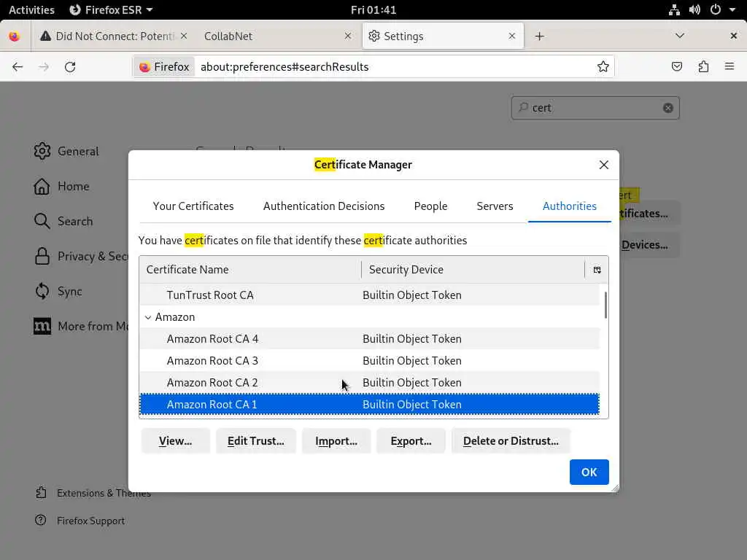747x560 pixels.
Task: Open the Firefox hamburger menu
Action: [x=729, y=66]
